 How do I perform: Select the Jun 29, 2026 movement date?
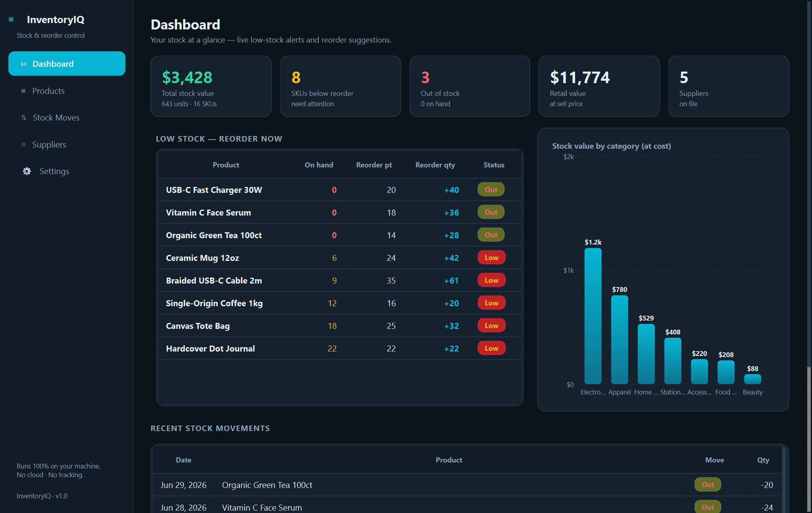click(x=183, y=485)
